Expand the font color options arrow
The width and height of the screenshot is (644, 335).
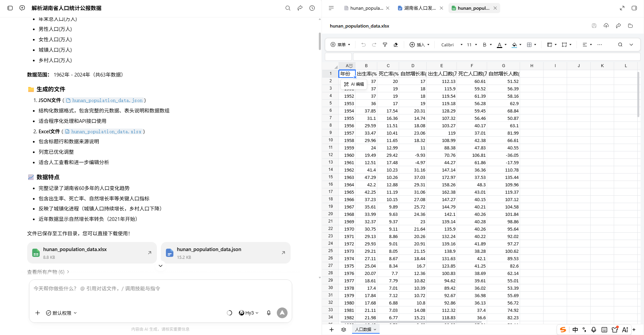[x=506, y=45]
